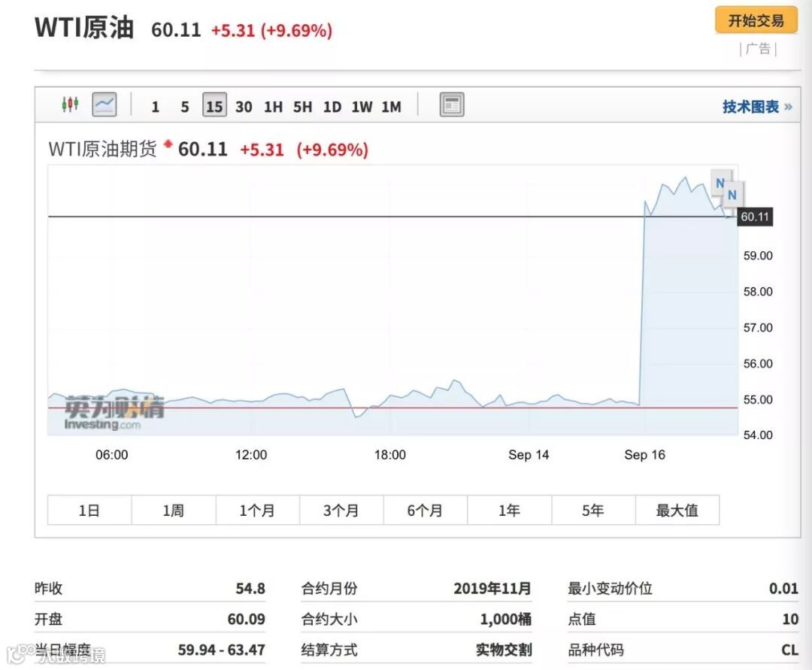The image size is (812, 670).
Task: Show the 5年 time range
Action: (593, 511)
